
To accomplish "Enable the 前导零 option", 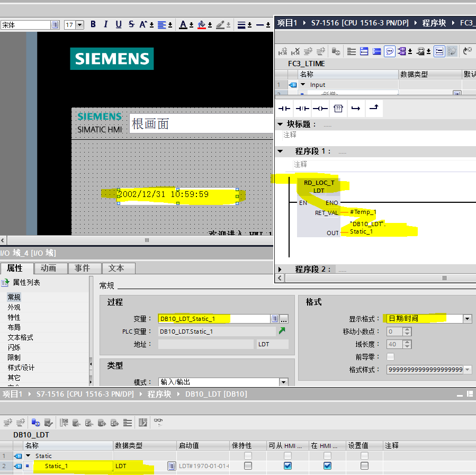I will click(x=391, y=356).
